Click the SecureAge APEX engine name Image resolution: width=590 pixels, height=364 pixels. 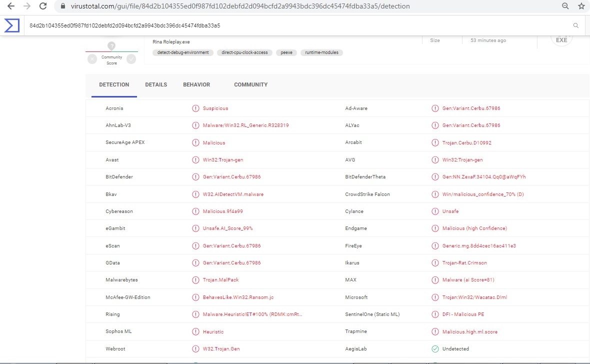click(125, 142)
